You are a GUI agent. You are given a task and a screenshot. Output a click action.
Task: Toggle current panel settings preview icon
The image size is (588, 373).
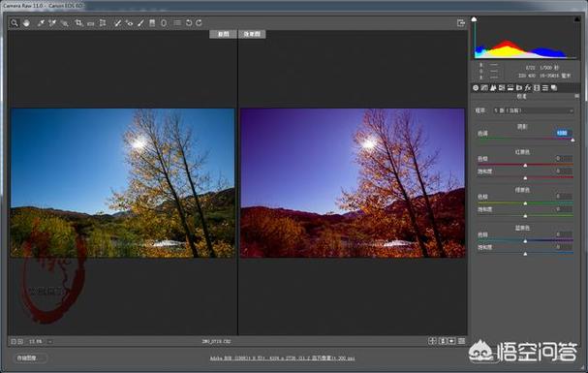[462, 341]
